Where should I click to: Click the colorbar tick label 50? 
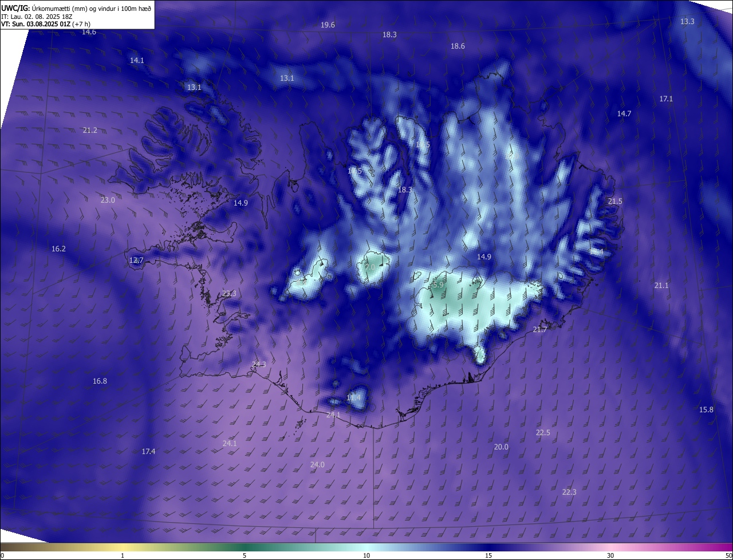coord(728,555)
